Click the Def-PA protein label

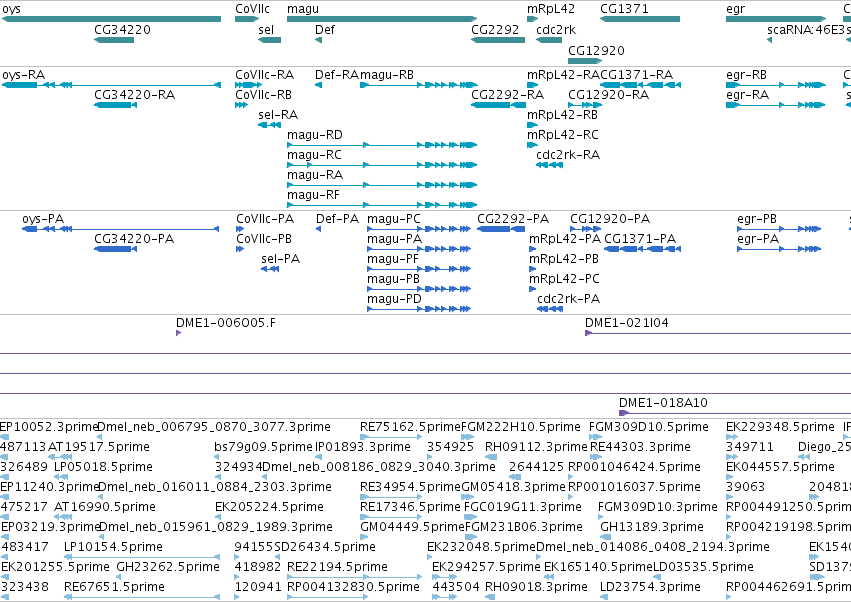click(338, 219)
